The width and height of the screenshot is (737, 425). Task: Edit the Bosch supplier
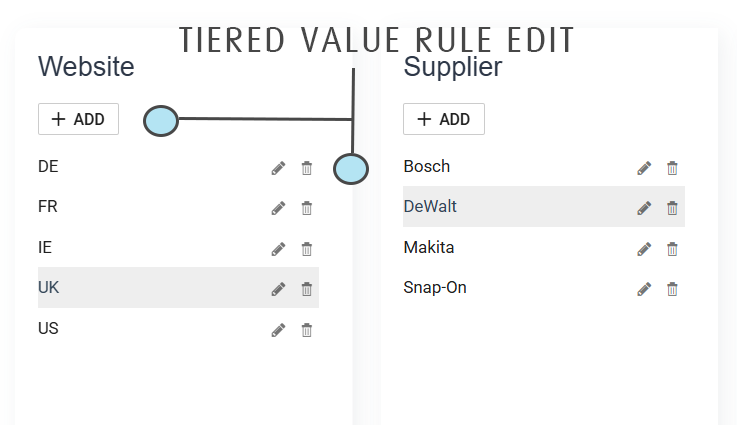coord(644,168)
